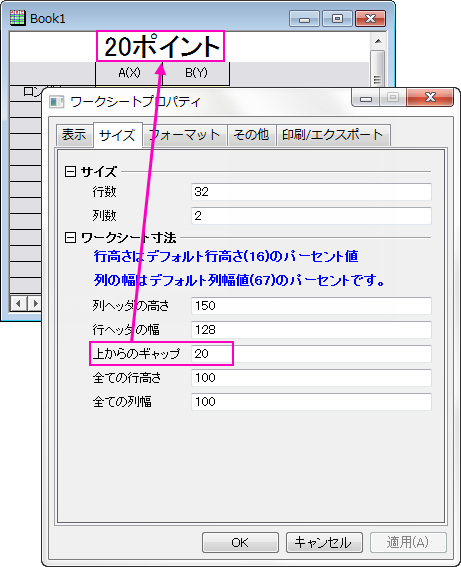Click the Book1 vertical scrollbar thumb
This screenshot has height=567, width=461.
click(378, 68)
